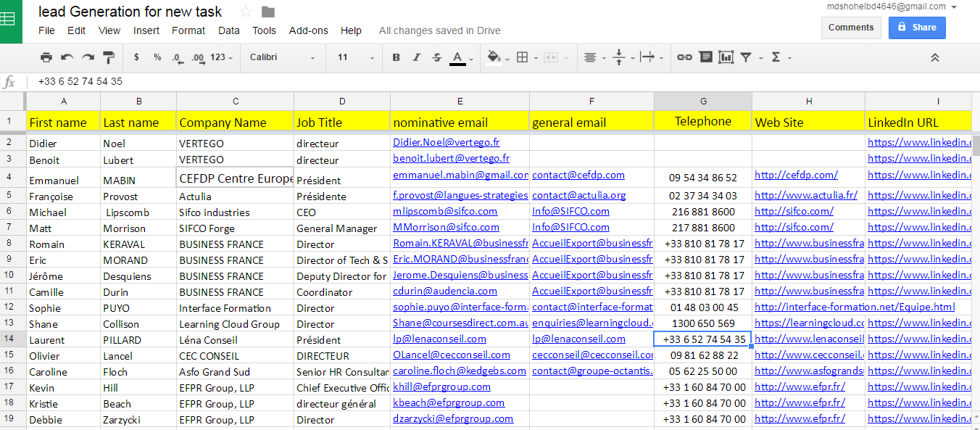Select the cell containing PILLARD
Image resolution: width=980 pixels, height=430 pixels.
138,339
